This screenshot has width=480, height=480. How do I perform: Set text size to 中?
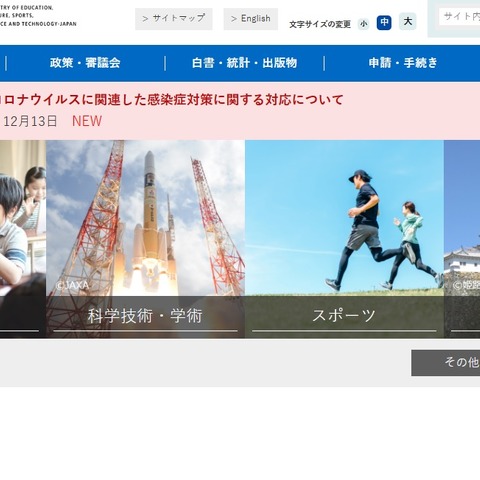point(384,22)
